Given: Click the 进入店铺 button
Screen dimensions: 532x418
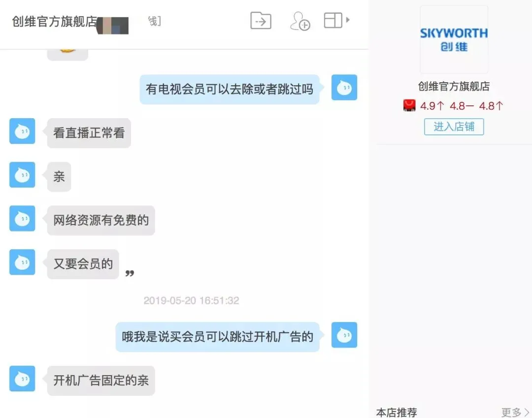Looking at the screenshot, I should [x=454, y=127].
